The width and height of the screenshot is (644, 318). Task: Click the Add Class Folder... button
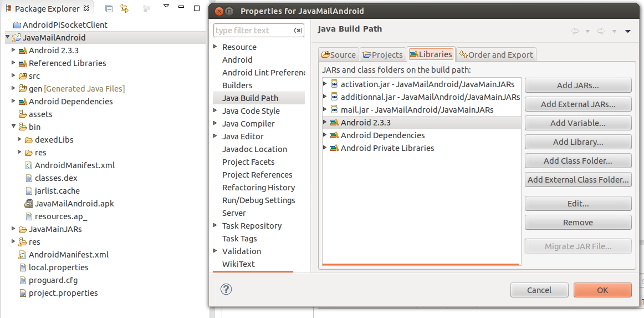click(x=578, y=161)
